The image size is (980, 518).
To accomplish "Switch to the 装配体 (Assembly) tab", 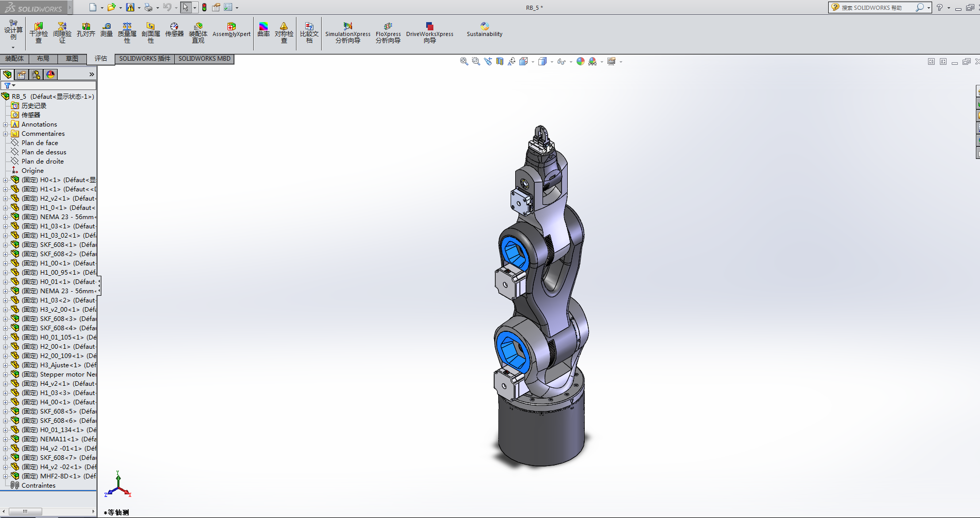I will pyautogui.click(x=14, y=59).
